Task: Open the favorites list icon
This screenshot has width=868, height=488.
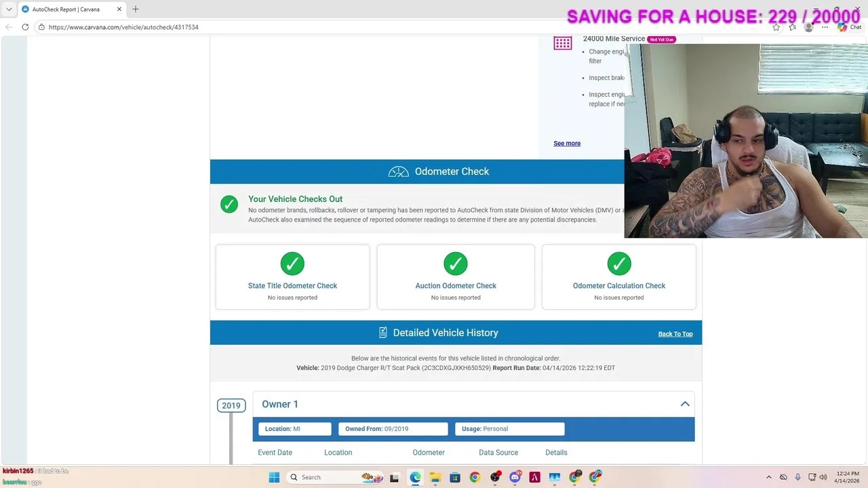Action: coord(792,27)
